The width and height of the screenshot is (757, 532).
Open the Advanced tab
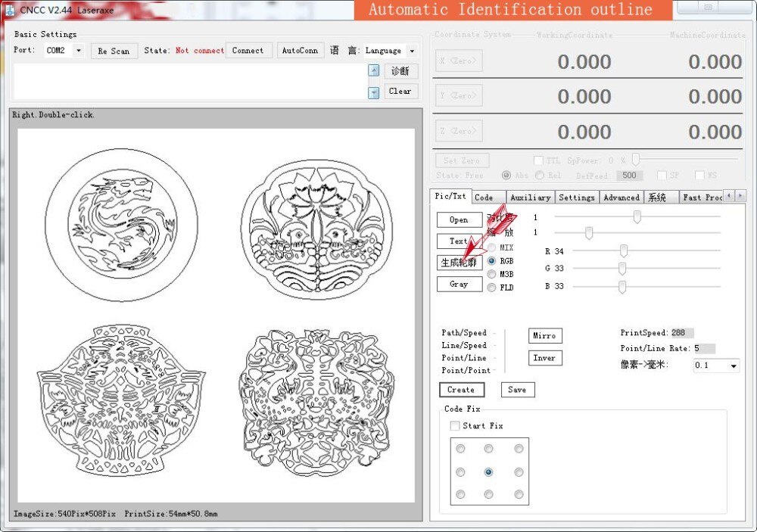621,198
